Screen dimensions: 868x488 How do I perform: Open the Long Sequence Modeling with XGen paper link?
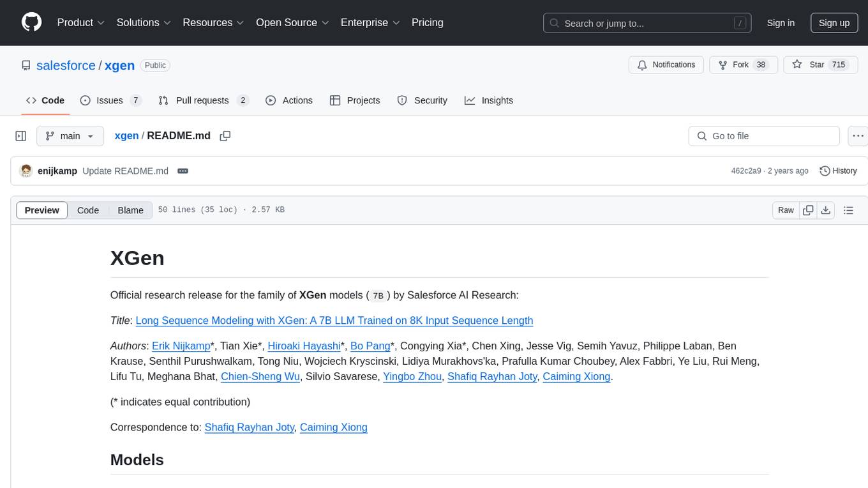pyautogui.click(x=334, y=321)
